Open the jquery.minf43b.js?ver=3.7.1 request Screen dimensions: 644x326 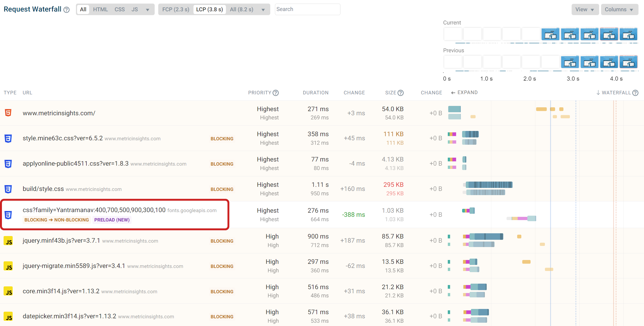[x=61, y=240]
